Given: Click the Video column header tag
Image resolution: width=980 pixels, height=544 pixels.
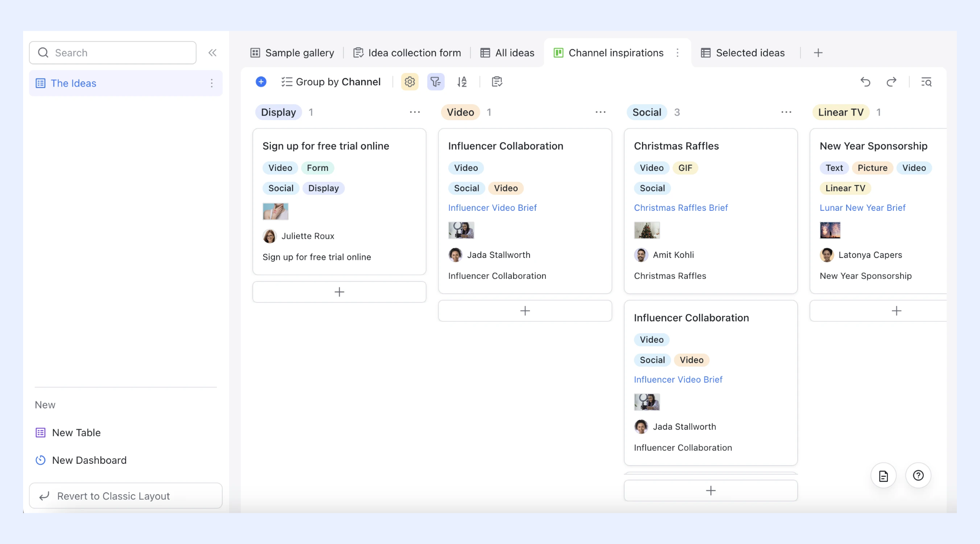Looking at the screenshot, I should [x=460, y=112].
